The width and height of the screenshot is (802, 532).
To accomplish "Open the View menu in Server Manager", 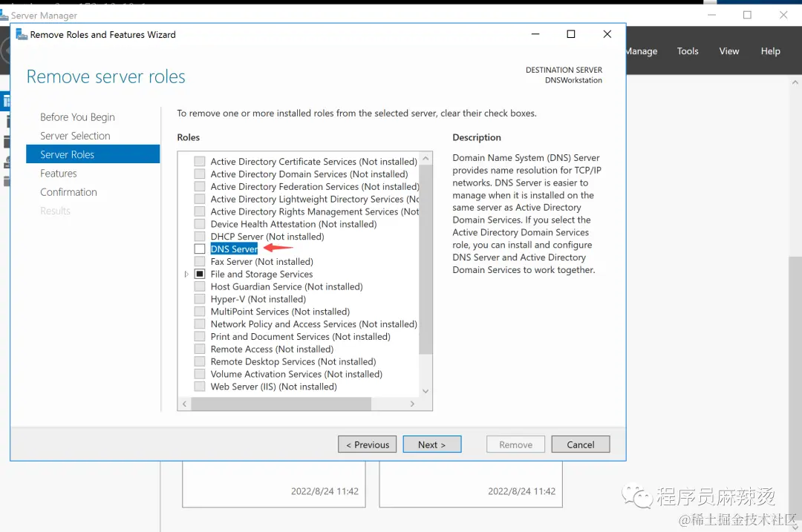I will (729, 51).
